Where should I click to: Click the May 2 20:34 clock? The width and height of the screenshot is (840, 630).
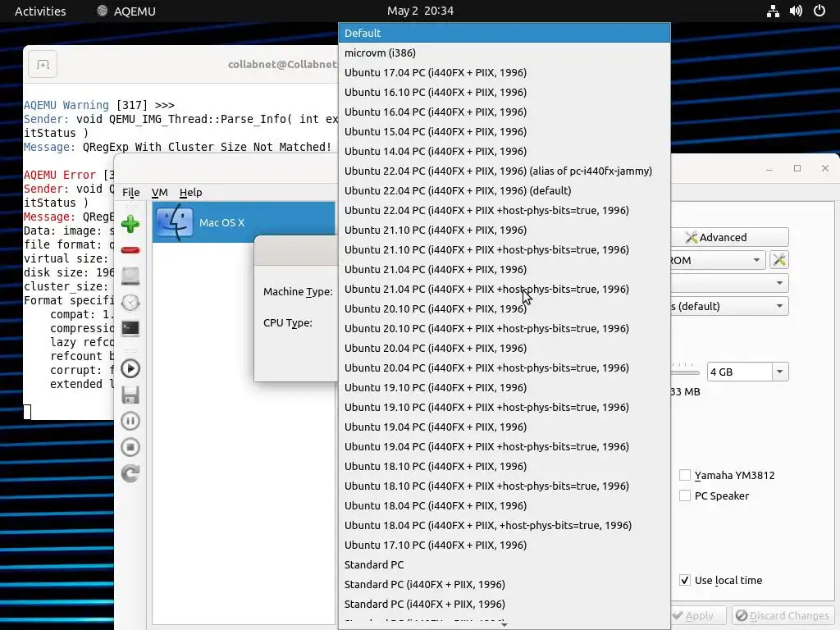420,11
